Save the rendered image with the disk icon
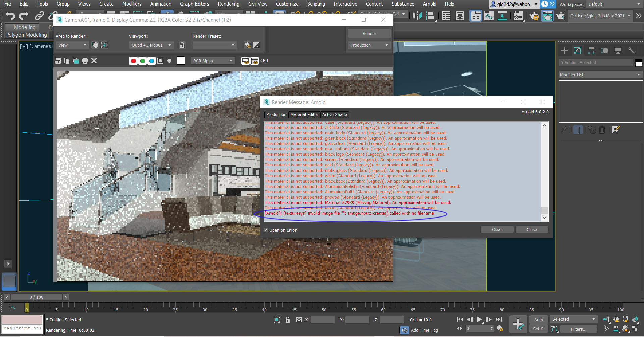 [58, 61]
